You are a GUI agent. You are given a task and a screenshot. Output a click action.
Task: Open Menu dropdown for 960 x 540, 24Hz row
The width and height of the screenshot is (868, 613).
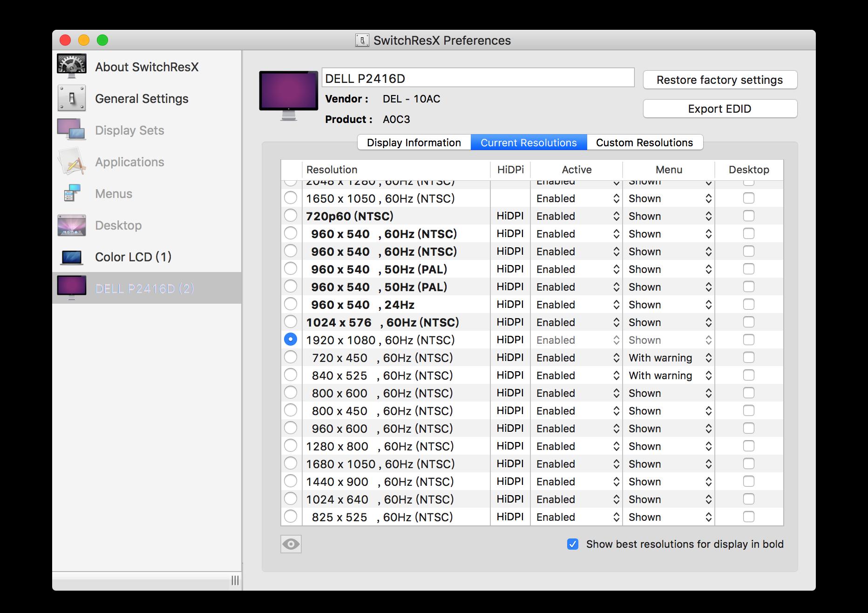coord(670,305)
